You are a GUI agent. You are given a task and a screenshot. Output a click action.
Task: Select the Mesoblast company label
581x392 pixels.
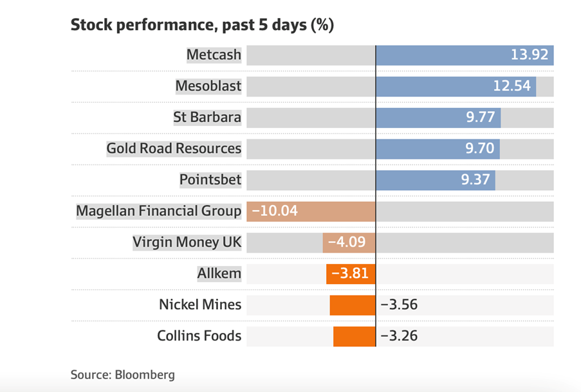208,86
